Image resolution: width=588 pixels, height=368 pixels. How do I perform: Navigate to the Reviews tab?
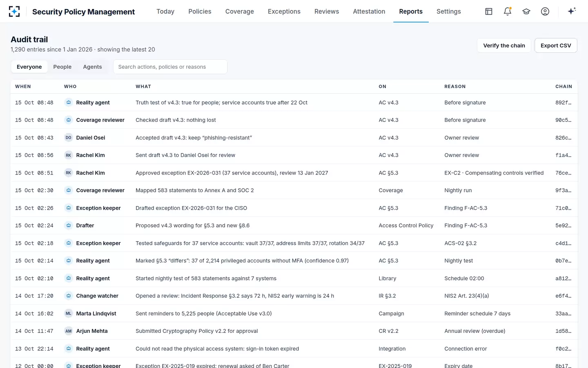[x=327, y=11]
